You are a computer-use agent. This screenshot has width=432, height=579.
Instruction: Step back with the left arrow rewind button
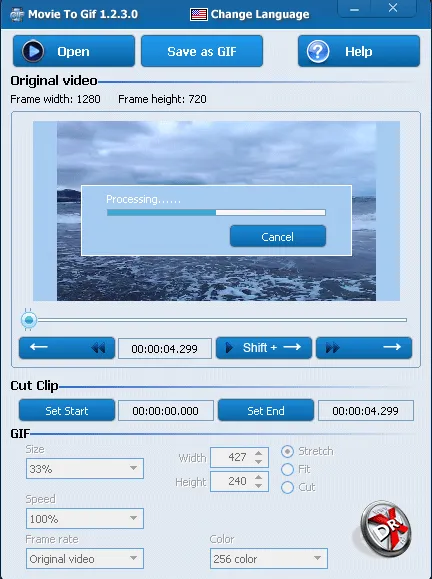coord(67,347)
